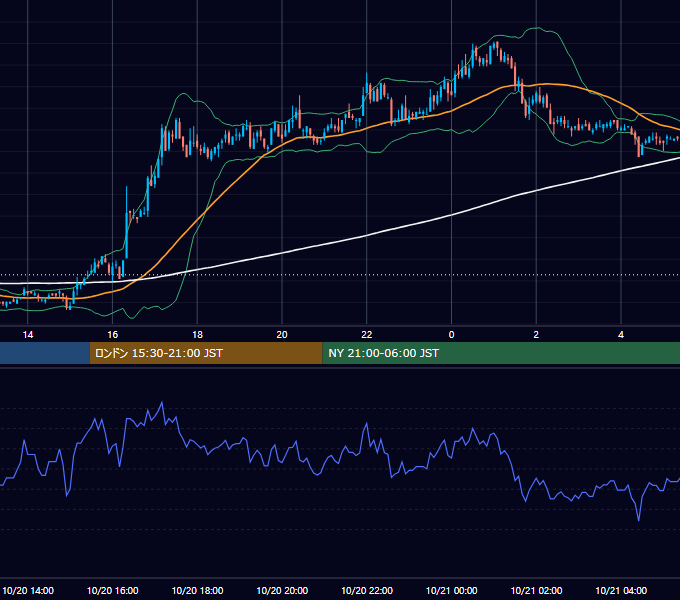Click the '18' hour label on chart axis
Viewport: 680px width, 600px height.
pyautogui.click(x=197, y=335)
